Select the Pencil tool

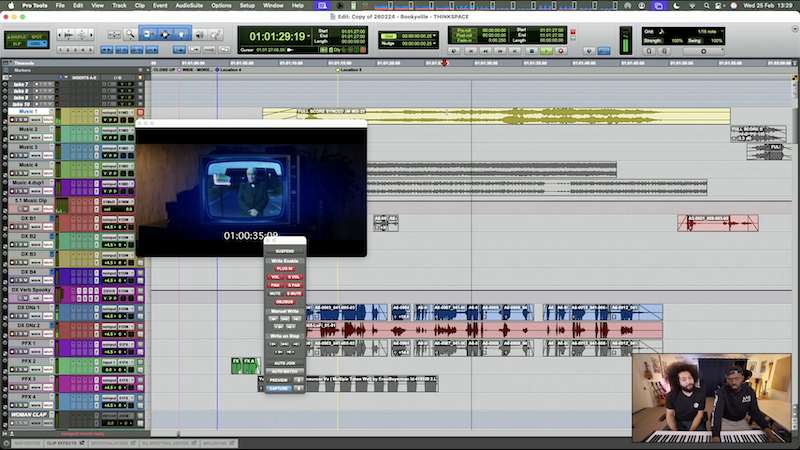pyautogui.click(x=214, y=34)
